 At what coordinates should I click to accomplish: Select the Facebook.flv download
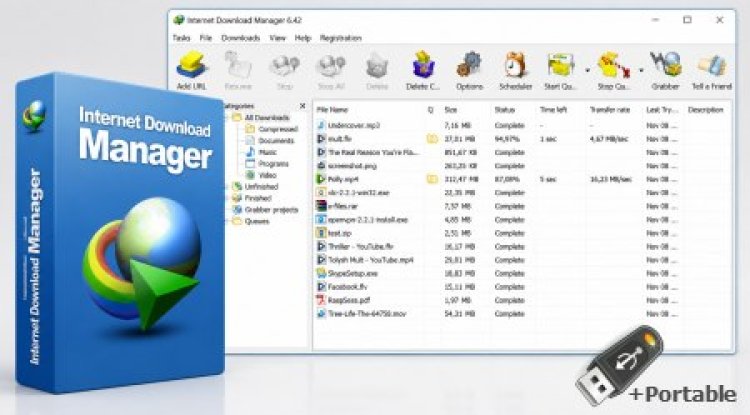tap(347, 287)
